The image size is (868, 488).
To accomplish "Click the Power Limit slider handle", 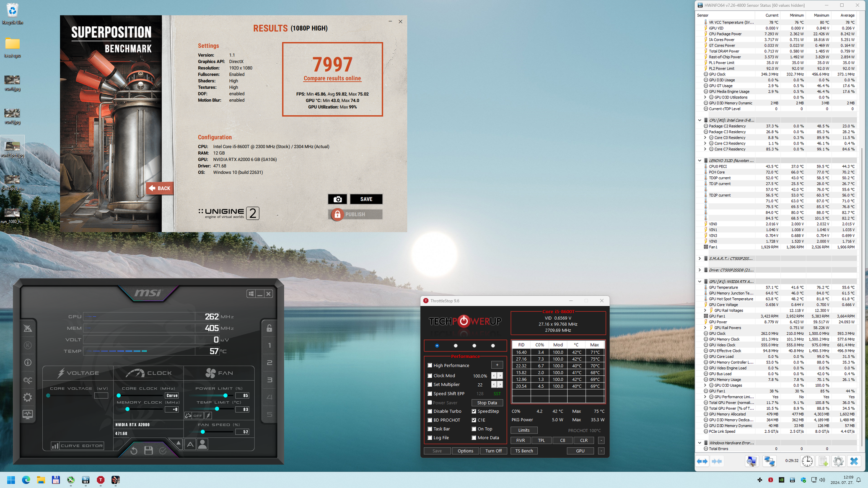I will click(x=225, y=395).
